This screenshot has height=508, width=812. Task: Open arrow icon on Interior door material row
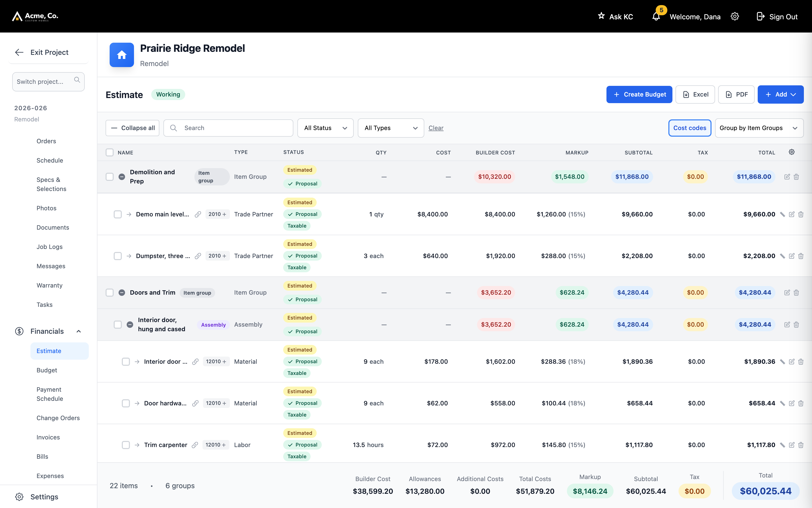click(x=137, y=361)
